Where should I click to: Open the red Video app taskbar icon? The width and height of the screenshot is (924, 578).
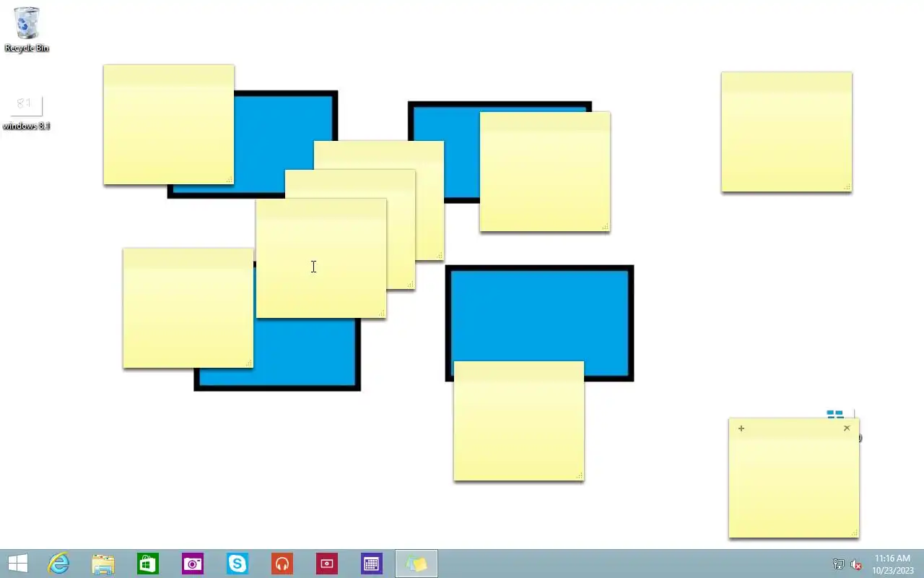[327, 564]
